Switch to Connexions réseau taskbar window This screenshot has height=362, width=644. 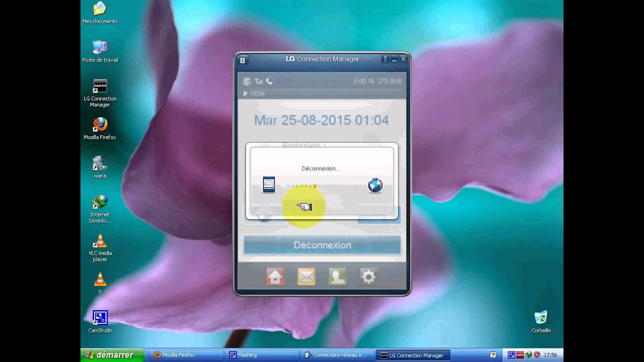click(337, 355)
